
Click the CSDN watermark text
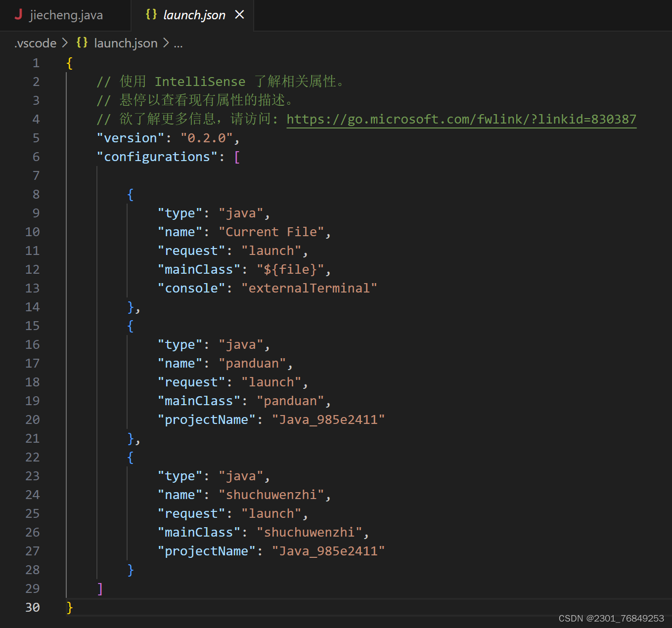[611, 618]
